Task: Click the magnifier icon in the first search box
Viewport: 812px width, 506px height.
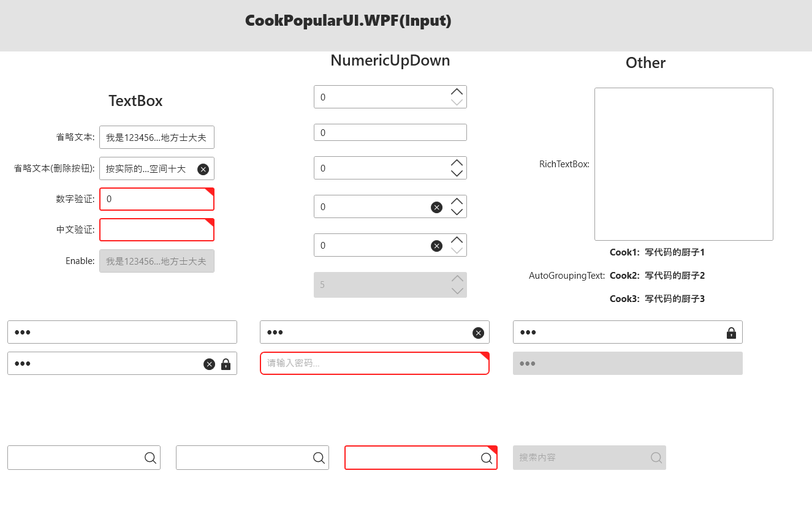Action: coord(150,458)
